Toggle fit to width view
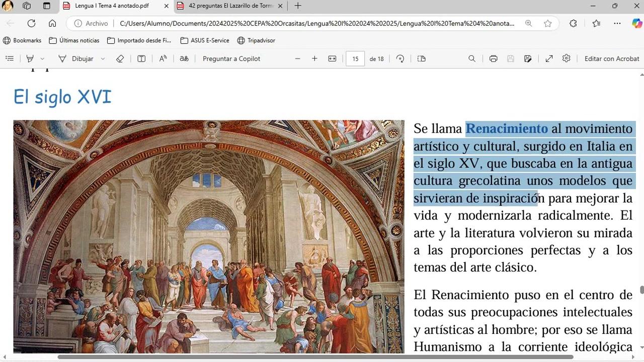644x362 pixels. [332, 59]
